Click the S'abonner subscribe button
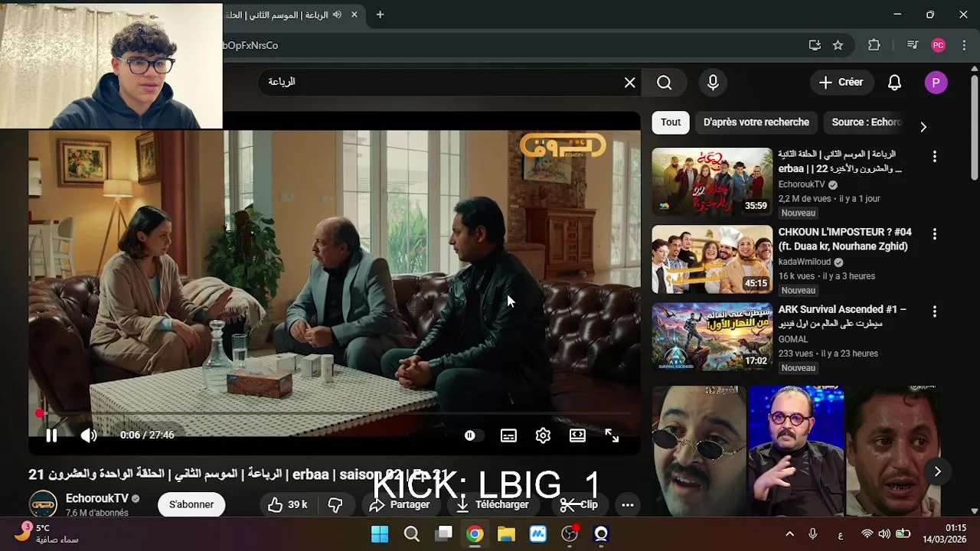The width and height of the screenshot is (980, 551). point(191,504)
